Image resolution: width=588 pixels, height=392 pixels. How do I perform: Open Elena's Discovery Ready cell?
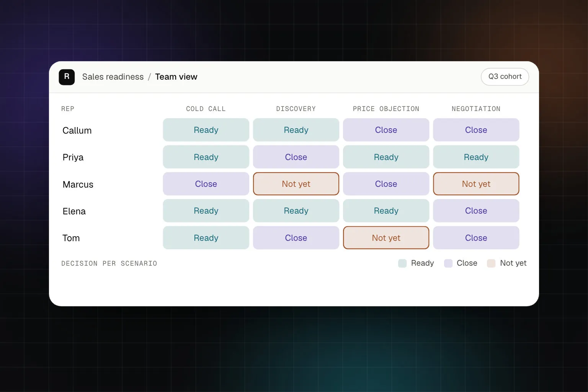[x=296, y=211]
